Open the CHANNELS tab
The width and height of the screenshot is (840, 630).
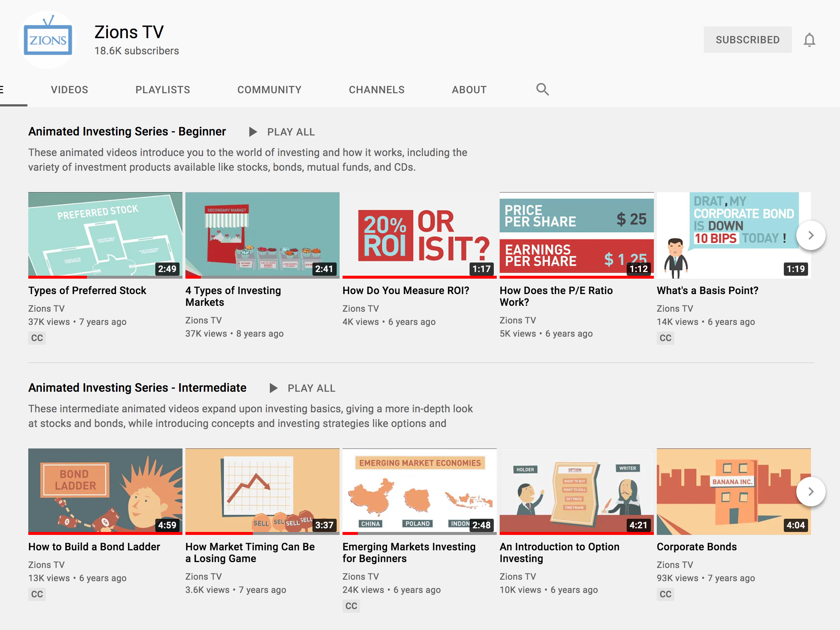pos(377,90)
